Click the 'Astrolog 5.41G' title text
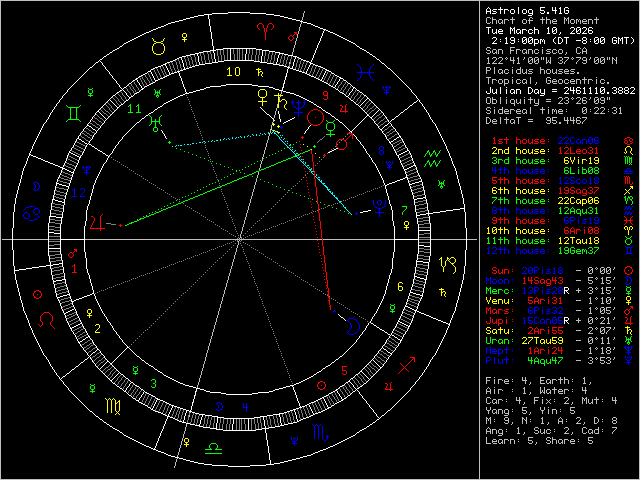Screen dimensions: 640x480 (x=527, y=11)
